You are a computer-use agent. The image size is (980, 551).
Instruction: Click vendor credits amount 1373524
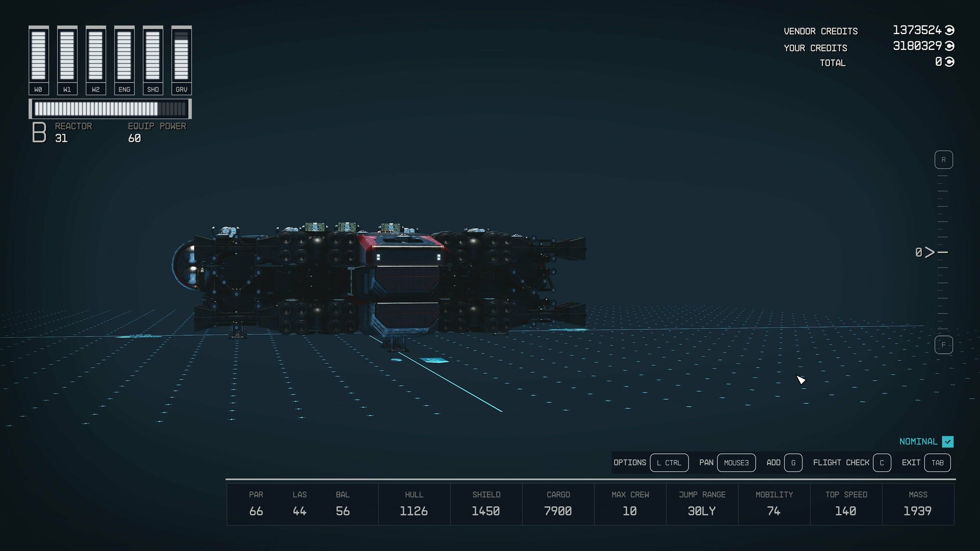917,30
